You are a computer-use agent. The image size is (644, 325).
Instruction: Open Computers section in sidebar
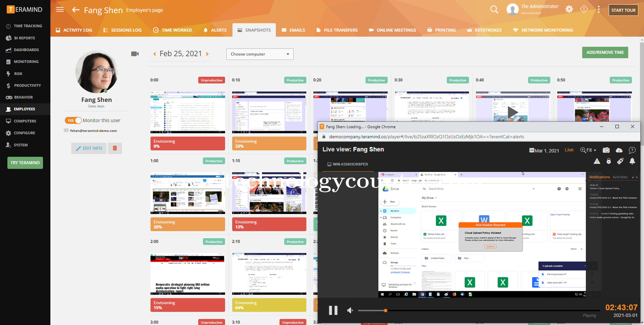pyautogui.click(x=25, y=121)
